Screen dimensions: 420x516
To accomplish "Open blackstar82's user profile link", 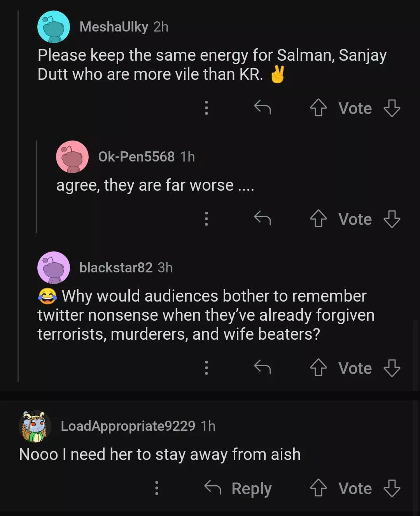I will (x=115, y=268).
